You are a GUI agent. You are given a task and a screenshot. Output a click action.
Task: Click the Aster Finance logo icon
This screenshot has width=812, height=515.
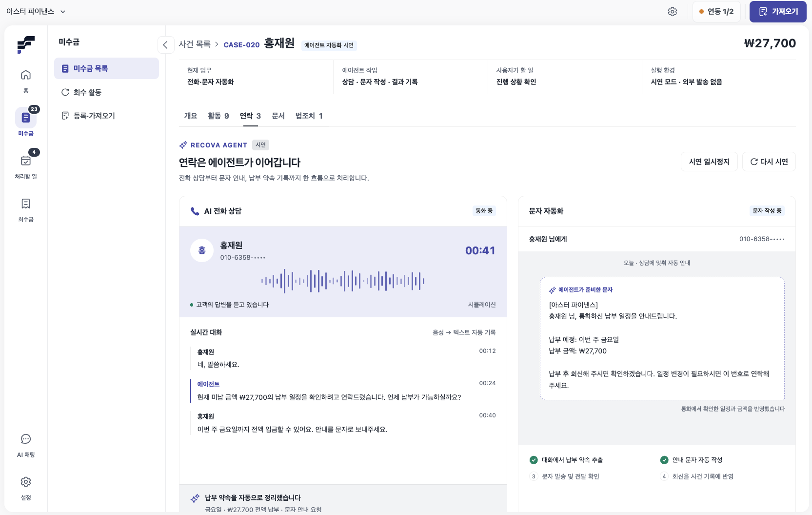pyautogui.click(x=26, y=44)
